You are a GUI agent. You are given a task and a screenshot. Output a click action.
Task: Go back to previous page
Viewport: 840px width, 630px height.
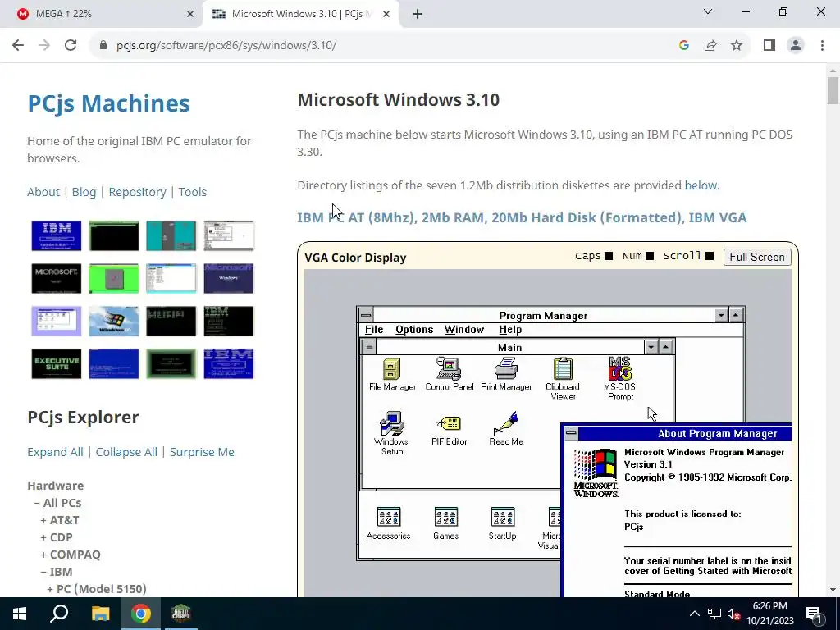pos(18,46)
